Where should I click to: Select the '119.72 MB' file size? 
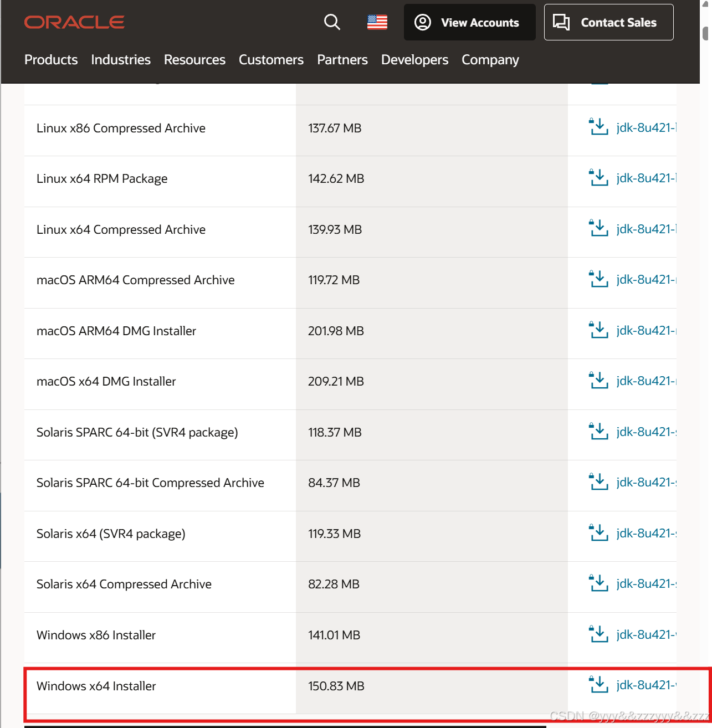(334, 280)
